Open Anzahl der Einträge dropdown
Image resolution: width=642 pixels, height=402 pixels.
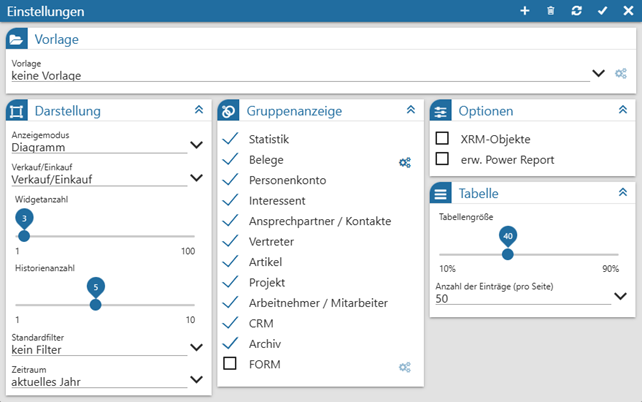tap(620, 297)
